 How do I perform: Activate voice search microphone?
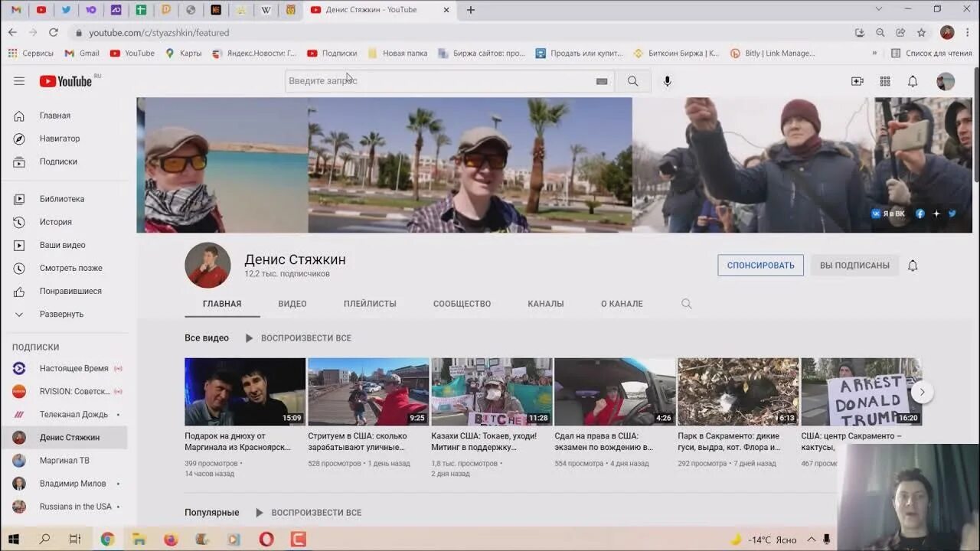tap(668, 81)
